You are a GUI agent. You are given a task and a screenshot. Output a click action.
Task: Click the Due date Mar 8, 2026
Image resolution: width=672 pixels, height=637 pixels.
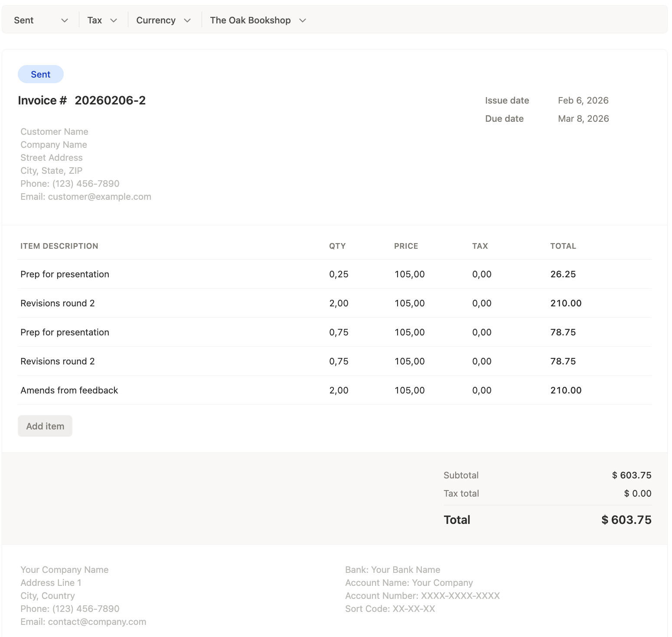pos(583,118)
